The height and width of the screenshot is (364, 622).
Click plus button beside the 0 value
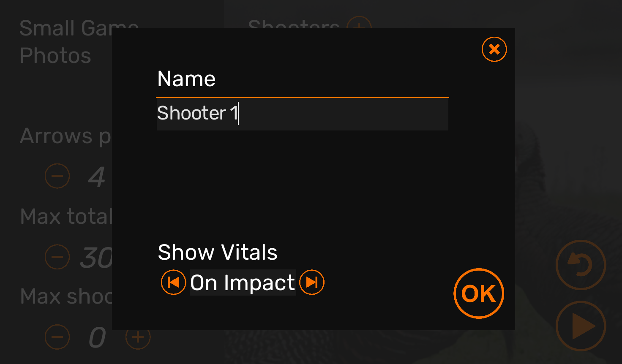click(x=138, y=337)
